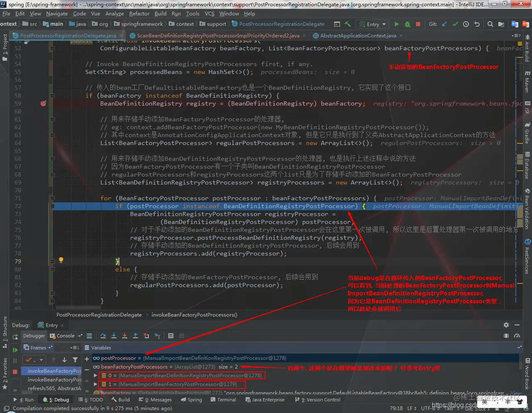
Task: Stop the program with the red square in the top toolbar
Action: (x=418, y=24)
